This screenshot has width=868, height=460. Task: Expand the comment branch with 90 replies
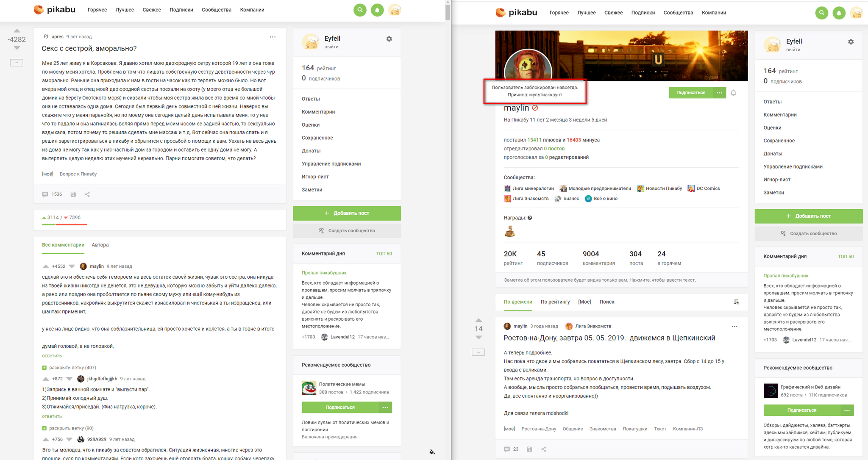[x=68, y=428]
